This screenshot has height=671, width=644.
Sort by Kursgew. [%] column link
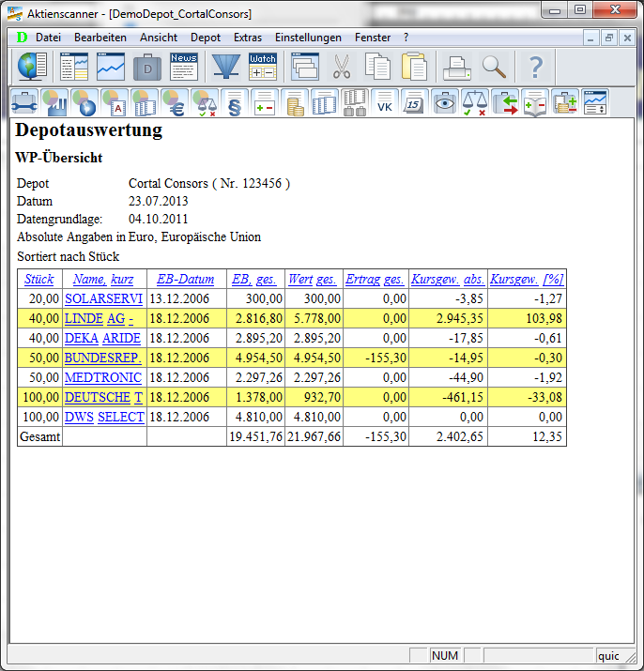click(527, 279)
